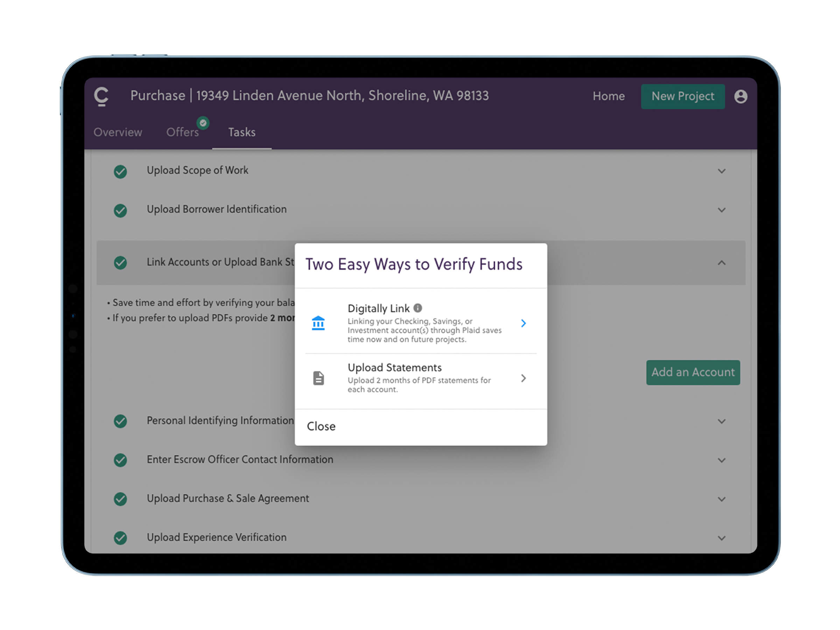
Task: Click the blue bank building icon
Action: [318, 323]
